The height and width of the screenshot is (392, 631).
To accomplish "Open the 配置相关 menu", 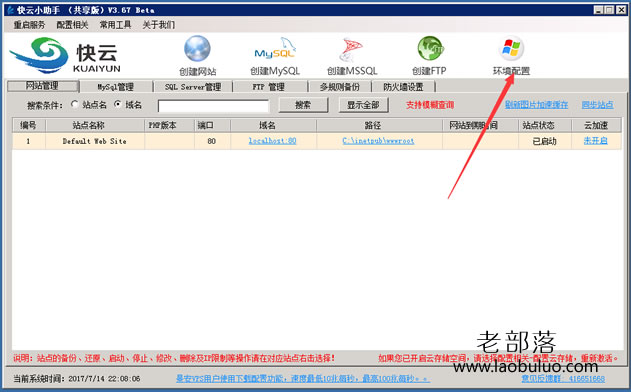I will (72, 25).
